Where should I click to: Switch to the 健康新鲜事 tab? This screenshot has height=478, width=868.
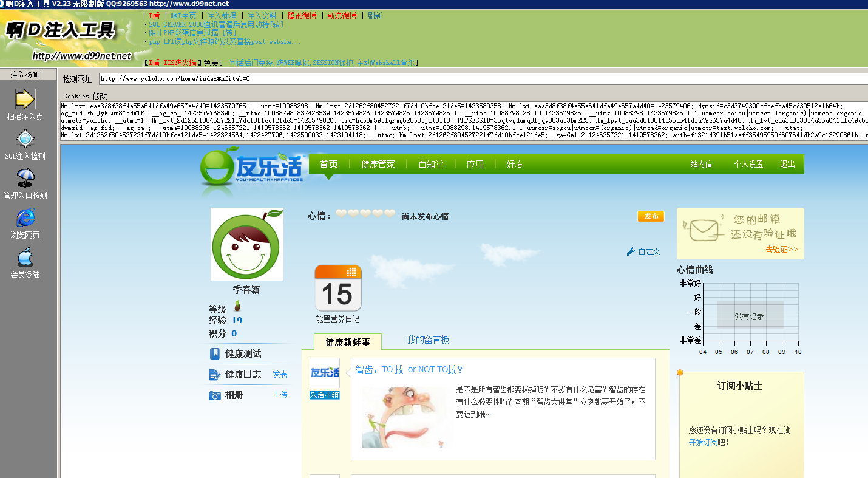(x=348, y=342)
